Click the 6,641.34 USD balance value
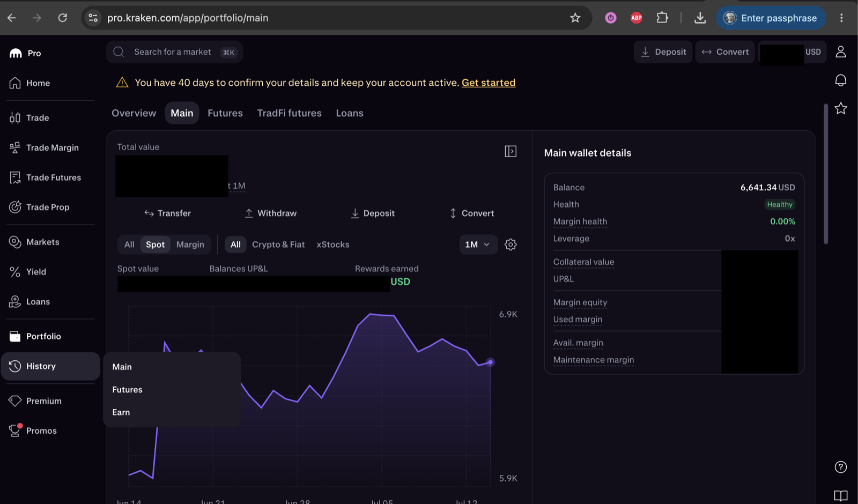The width and height of the screenshot is (858, 504). [x=767, y=188]
